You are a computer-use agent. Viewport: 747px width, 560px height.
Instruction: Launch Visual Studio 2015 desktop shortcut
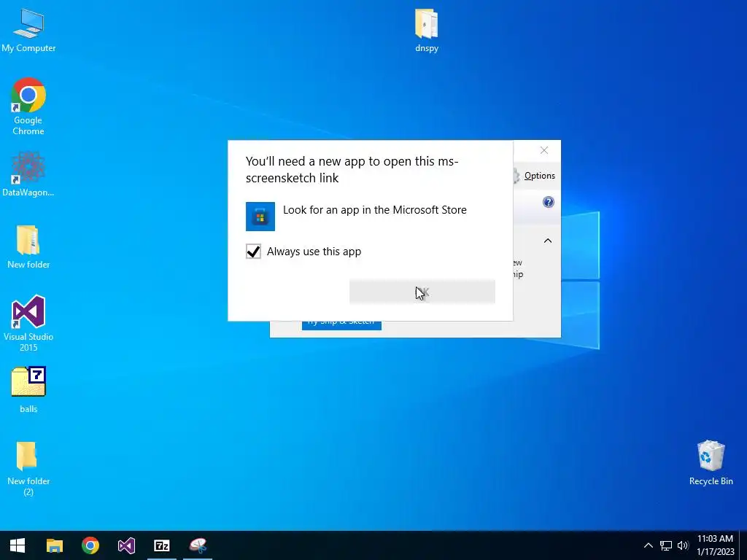[28, 323]
